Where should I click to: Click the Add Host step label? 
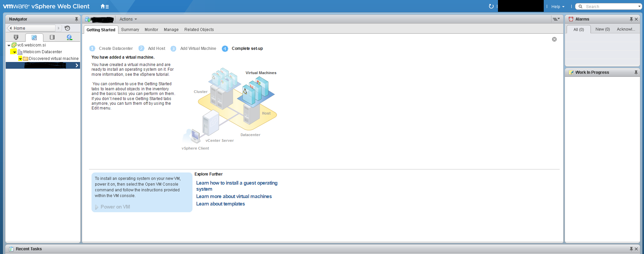point(156,49)
